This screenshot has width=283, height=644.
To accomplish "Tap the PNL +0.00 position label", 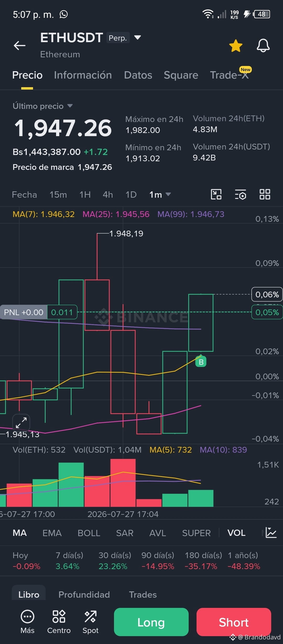I will point(24,312).
